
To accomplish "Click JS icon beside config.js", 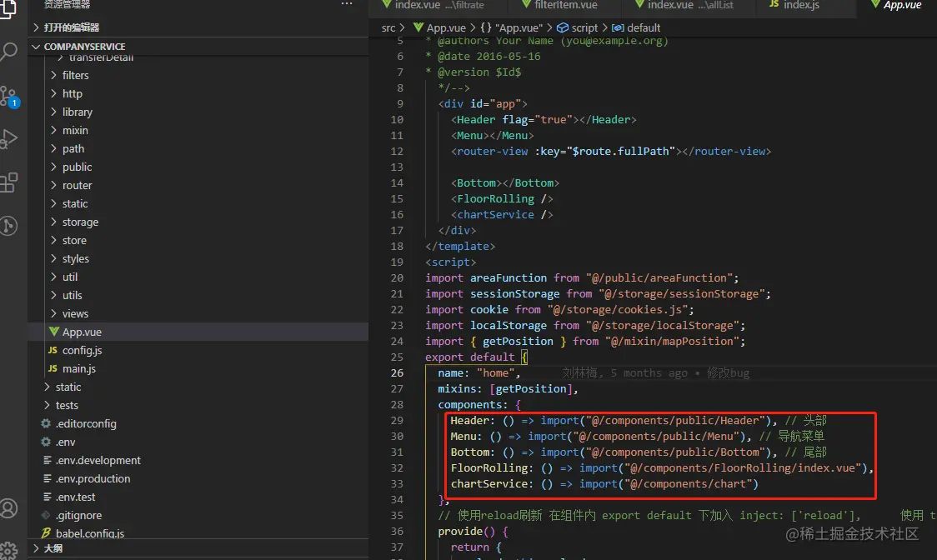I will click(x=53, y=350).
